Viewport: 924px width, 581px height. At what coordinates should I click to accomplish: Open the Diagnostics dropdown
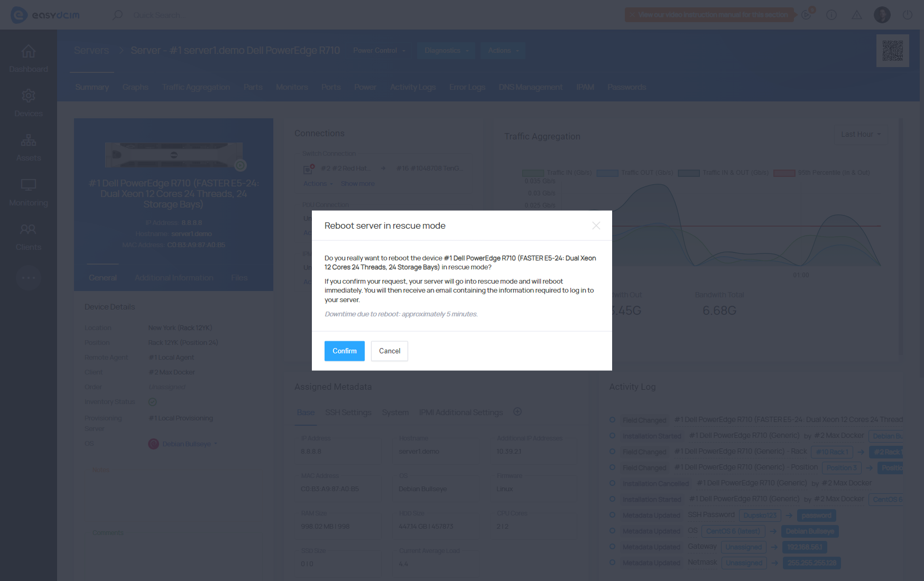(x=447, y=51)
